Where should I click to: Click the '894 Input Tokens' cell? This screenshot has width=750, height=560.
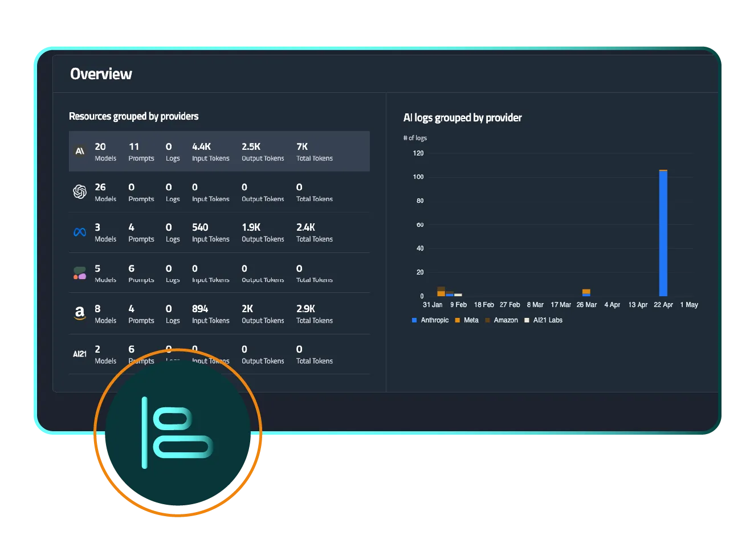pyautogui.click(x=211, y=314)
